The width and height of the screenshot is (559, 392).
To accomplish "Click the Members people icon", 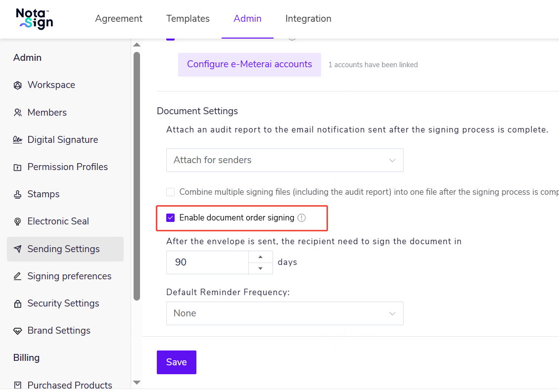I will click(x=17, y=113).
